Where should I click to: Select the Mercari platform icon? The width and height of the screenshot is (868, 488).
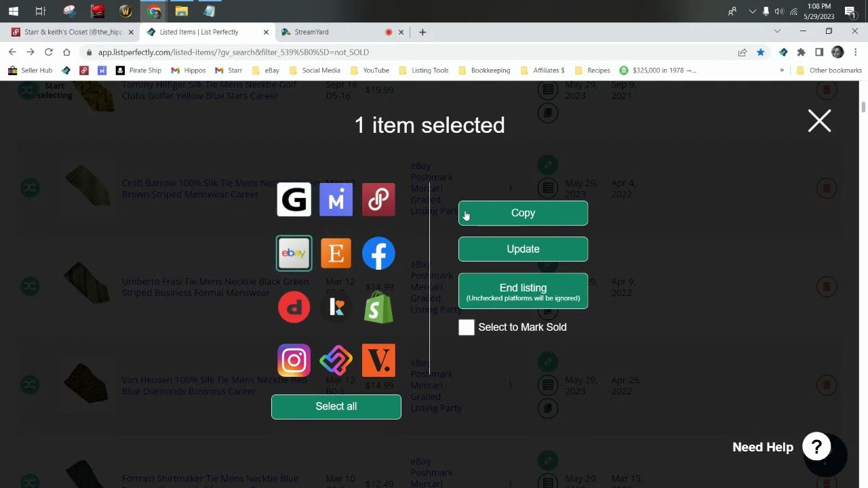coord(336,199)
